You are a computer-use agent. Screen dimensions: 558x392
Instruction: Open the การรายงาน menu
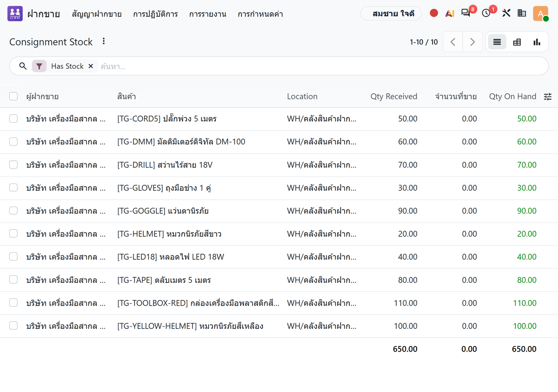coord(208,14)
